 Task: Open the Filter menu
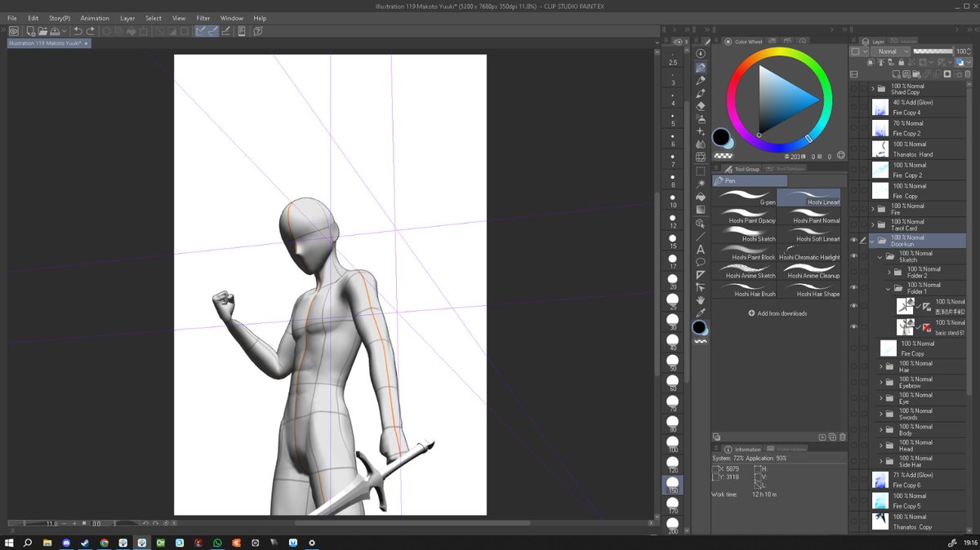pyautogui.click(x=203, y=18)
